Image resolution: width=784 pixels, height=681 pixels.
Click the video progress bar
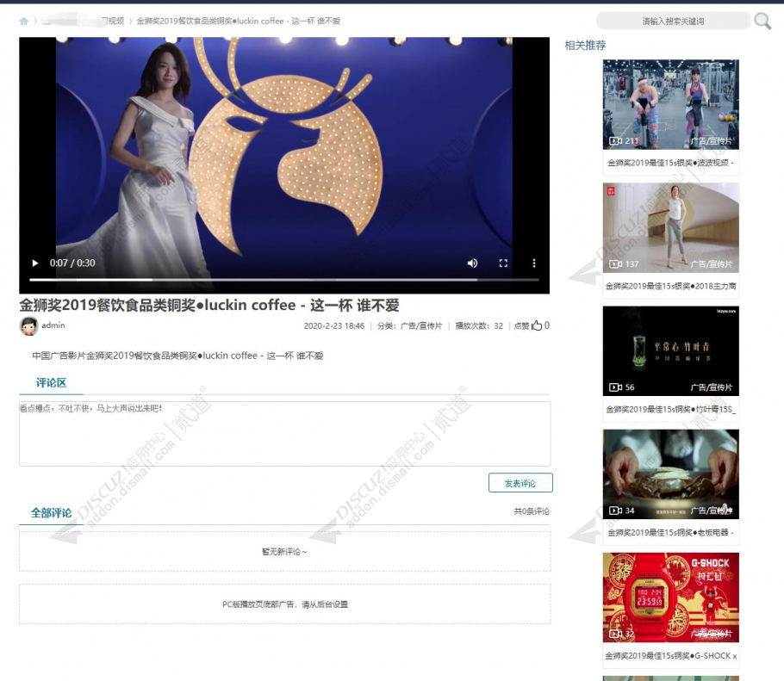[283, 280]
